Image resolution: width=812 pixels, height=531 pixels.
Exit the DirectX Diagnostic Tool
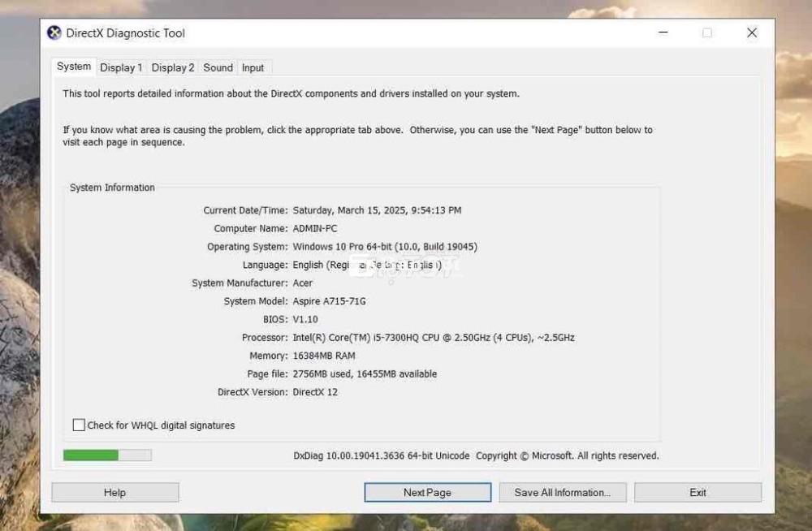(698, 493)
